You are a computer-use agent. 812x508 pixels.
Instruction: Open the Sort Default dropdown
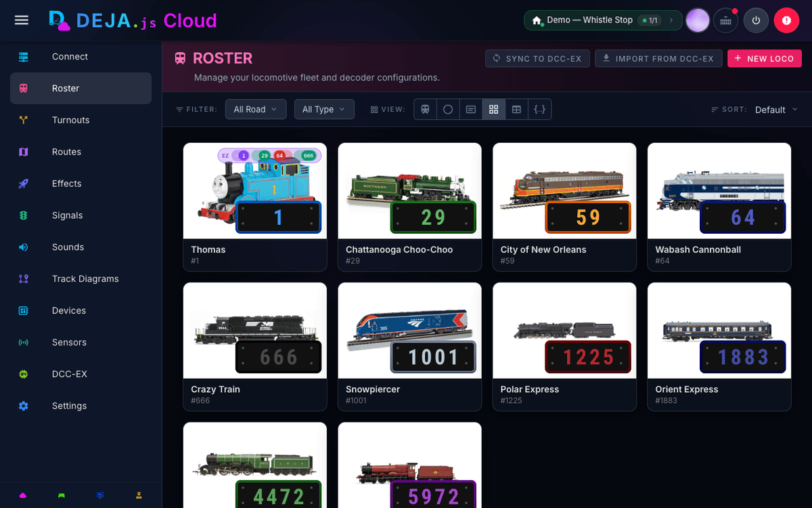(776, 110)
